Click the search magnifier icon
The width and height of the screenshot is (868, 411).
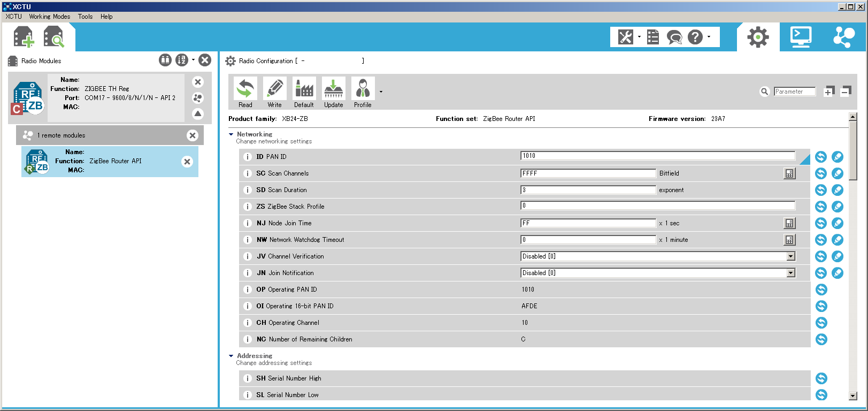pyautogui.click(x=764, y=92)
